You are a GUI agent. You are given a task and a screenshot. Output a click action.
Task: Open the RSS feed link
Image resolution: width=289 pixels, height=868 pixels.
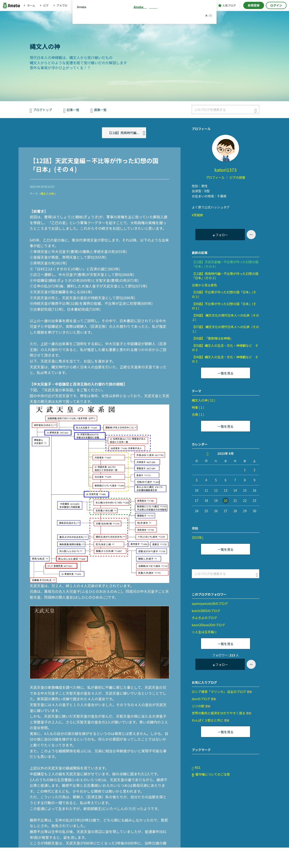click(196, 767)
